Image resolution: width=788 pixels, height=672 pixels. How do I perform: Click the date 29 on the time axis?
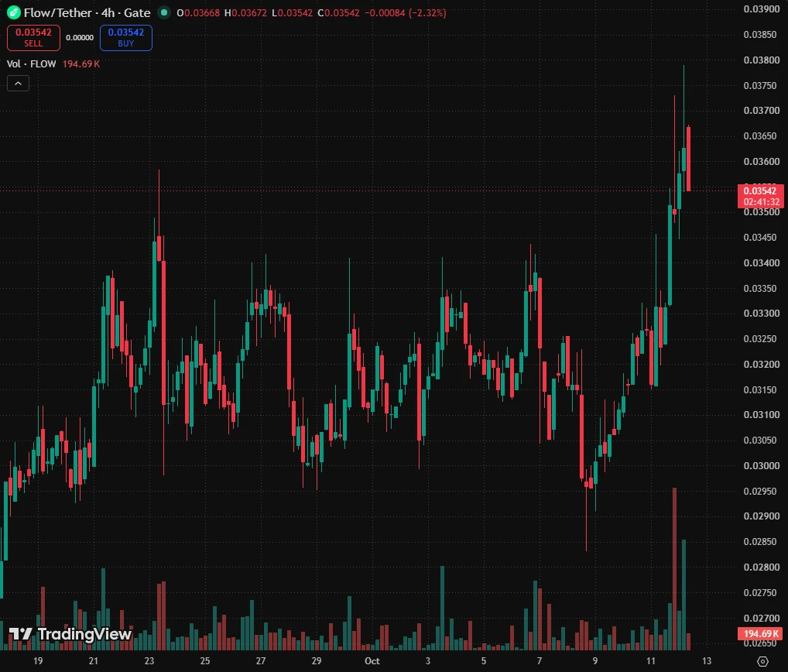(316, 661)
